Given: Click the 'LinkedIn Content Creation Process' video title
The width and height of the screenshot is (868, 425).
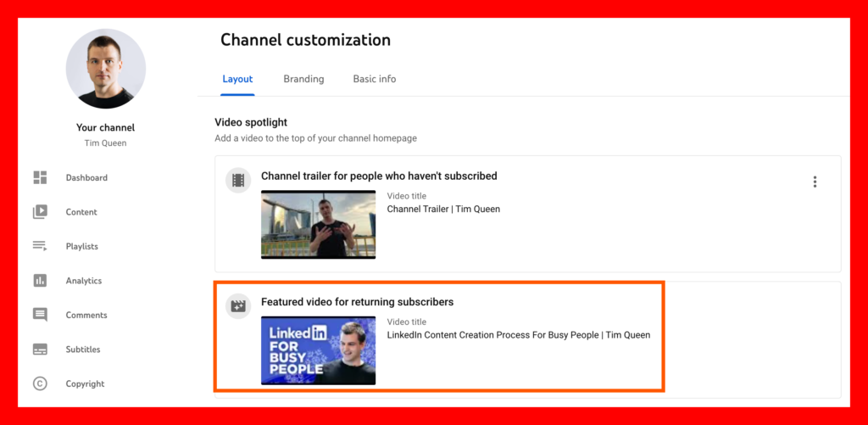Looking at the screenshot, I should (x=519, y=335).
